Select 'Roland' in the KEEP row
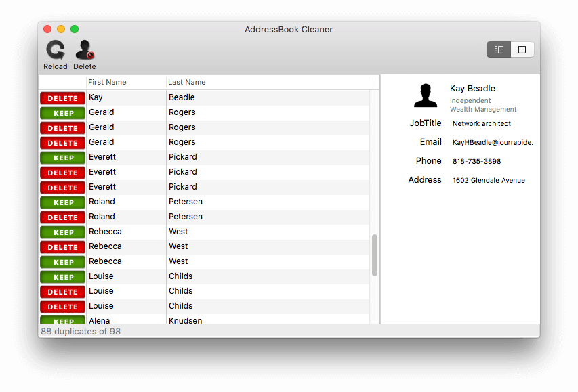 102,202
